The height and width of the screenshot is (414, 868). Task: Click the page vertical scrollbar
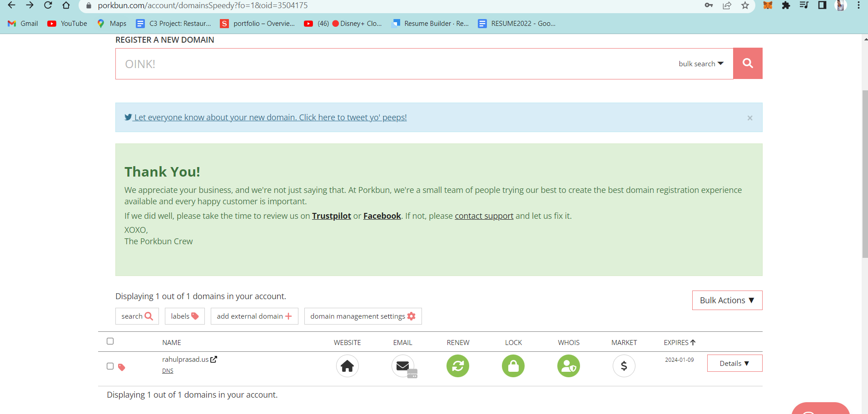click(x=865, y=175)
